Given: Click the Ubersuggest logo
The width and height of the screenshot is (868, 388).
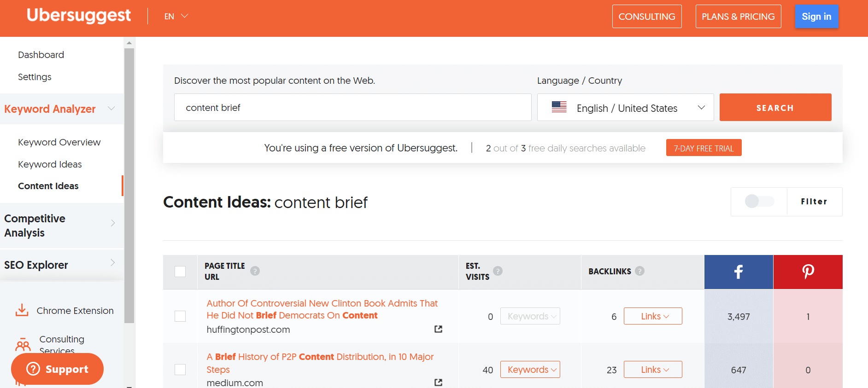Looking at the screenshot, I should (x=79, y=16).
